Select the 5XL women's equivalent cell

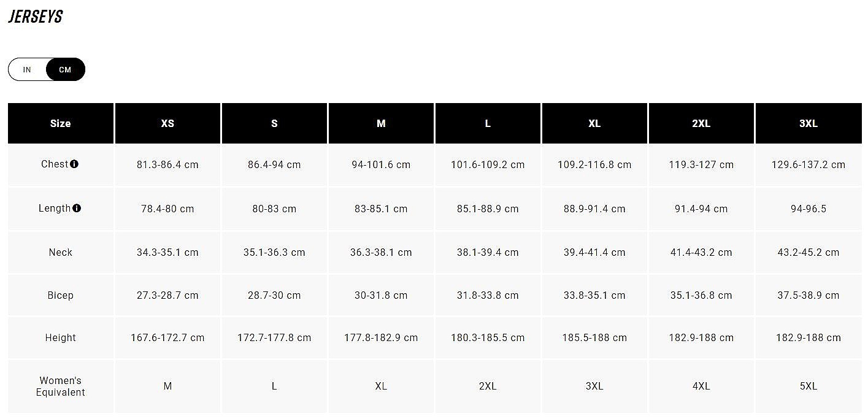coord(808,386)
